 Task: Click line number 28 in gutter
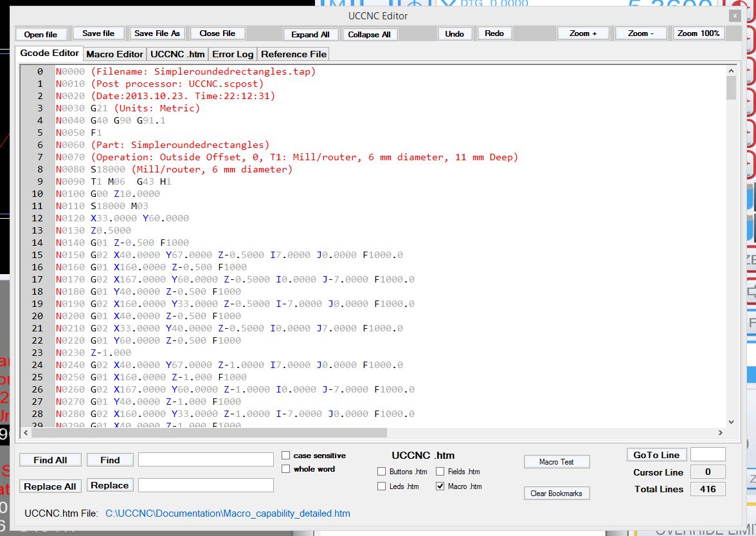[x=37, y=414]
